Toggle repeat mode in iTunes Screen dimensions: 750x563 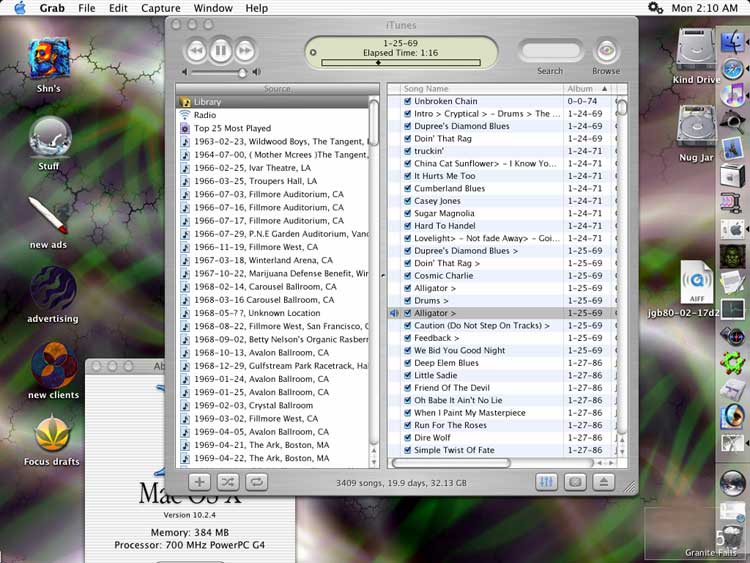(256, 482)
